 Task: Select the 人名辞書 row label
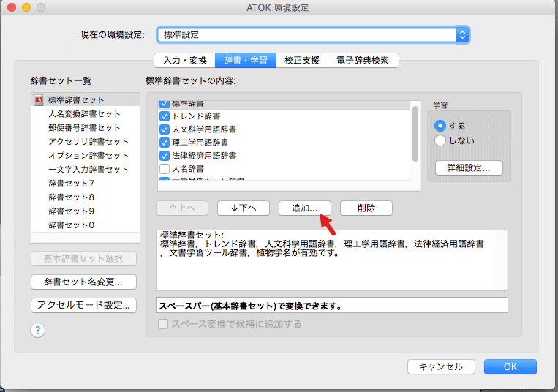coord(188,169)
